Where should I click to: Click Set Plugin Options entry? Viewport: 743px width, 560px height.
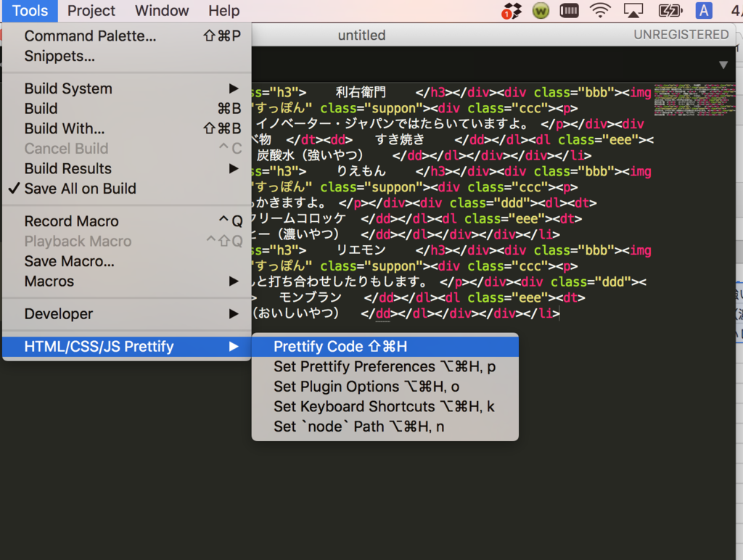(x=366, y=387)
